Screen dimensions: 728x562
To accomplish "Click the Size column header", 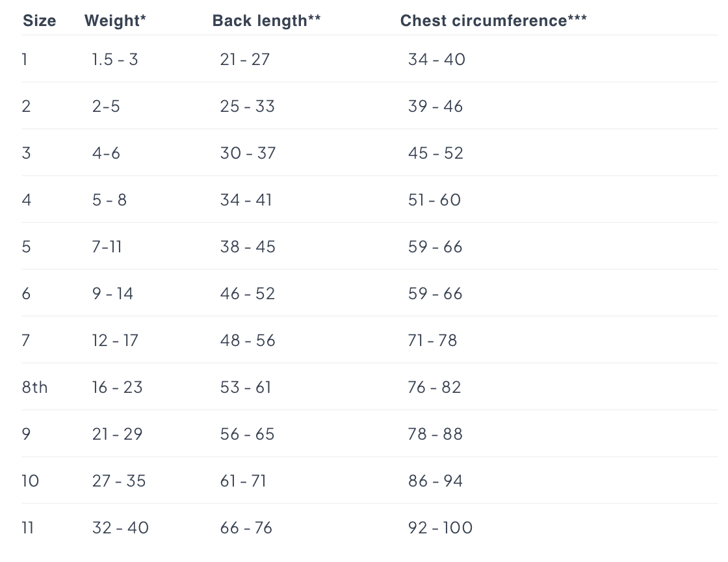I will 39,21.
